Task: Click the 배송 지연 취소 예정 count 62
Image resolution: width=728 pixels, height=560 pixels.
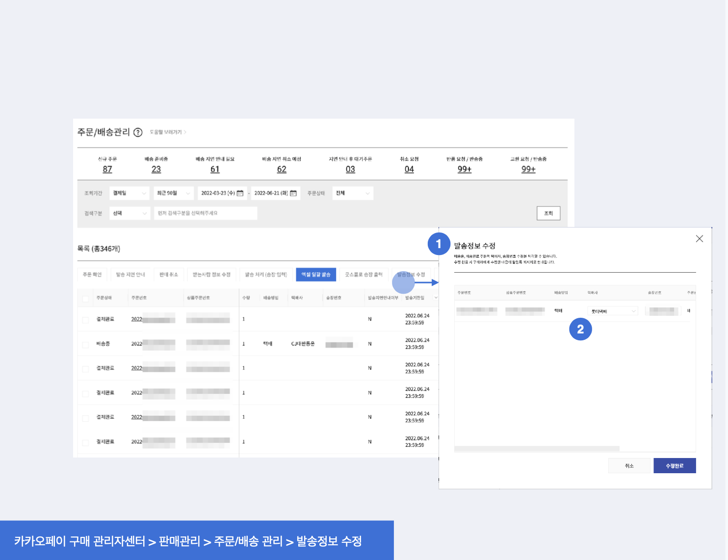Action: tap(282, 169)
